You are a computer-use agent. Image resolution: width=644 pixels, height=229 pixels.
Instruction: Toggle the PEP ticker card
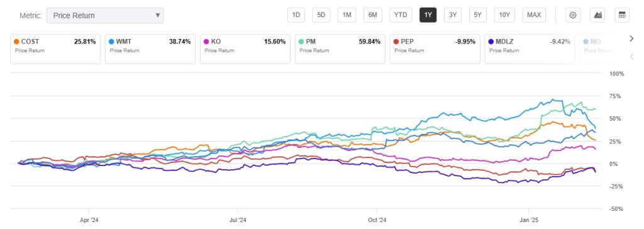[x=435, y=49]
